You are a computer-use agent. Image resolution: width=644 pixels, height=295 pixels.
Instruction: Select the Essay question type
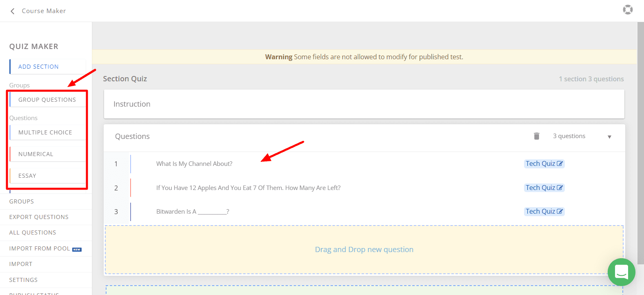point(27,176)
